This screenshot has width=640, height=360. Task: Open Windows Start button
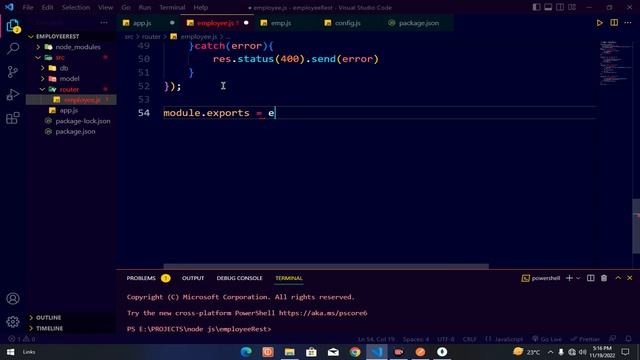point(11,352)
